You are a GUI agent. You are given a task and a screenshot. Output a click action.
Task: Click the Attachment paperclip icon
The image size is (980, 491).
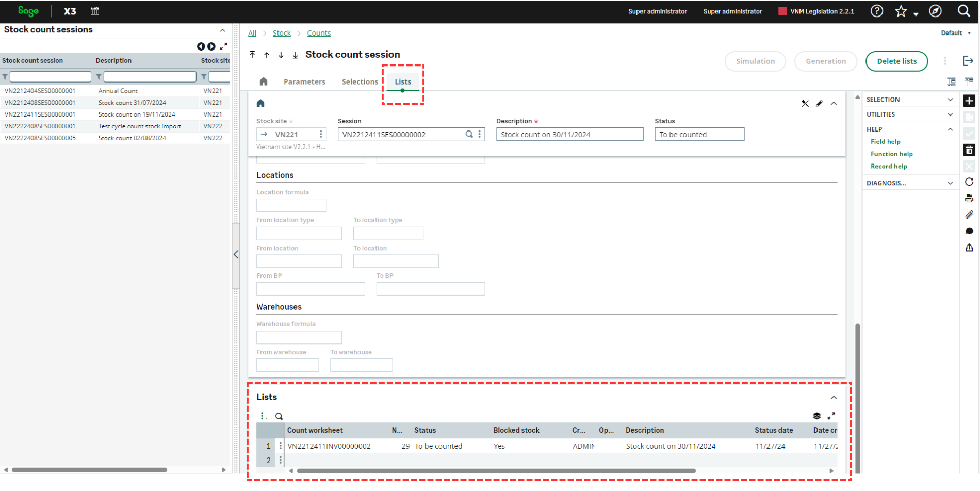969,215
